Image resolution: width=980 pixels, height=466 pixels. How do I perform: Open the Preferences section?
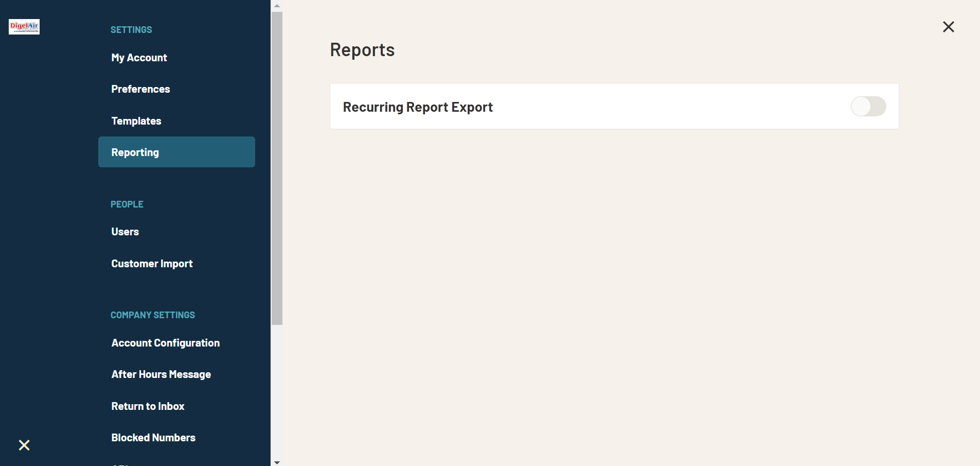click(140, 89)
